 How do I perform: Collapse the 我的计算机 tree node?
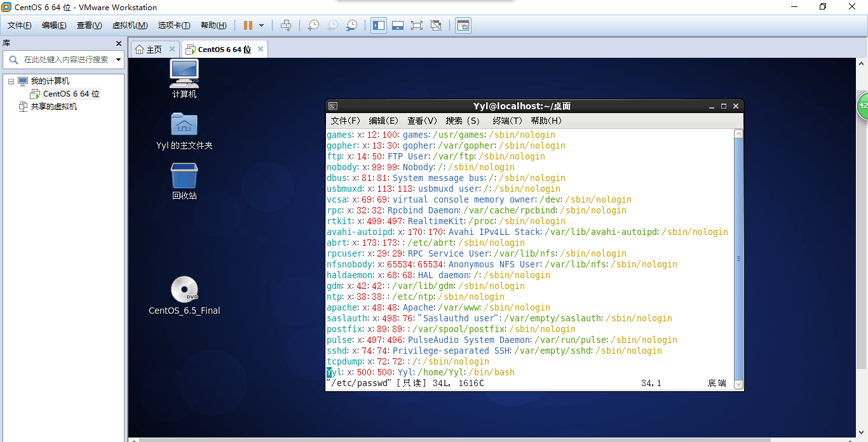tap(11, 81)
